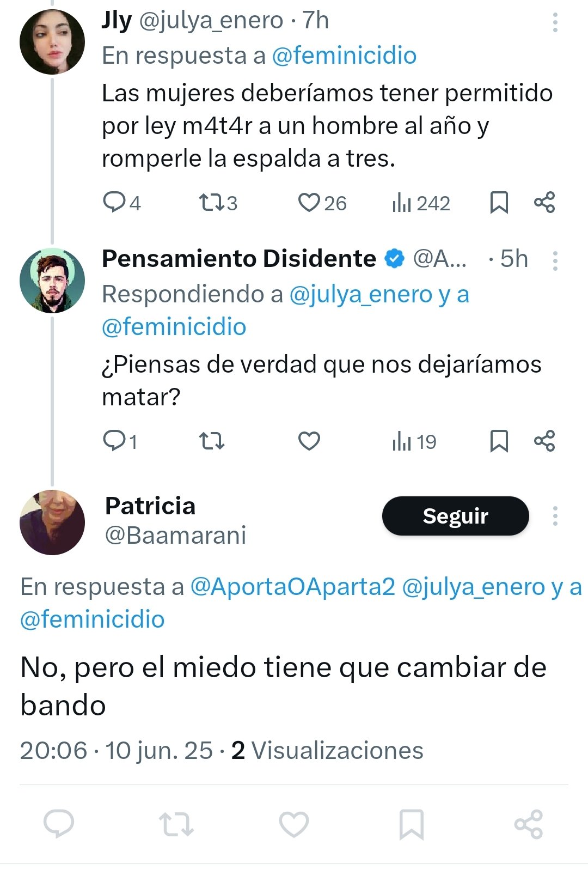Like Pensamiento Disidente's reply

(309, 441)
